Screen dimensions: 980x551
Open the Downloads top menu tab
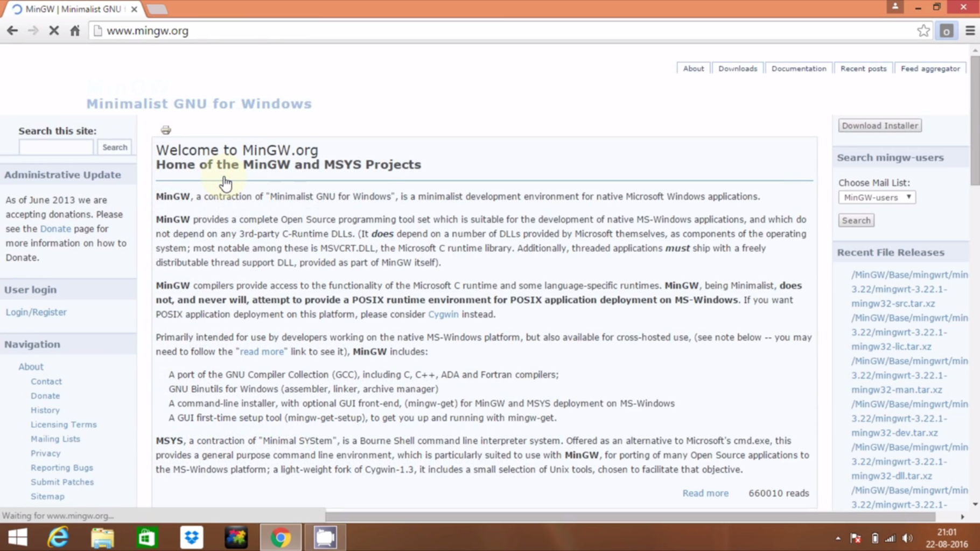(738, 68)
